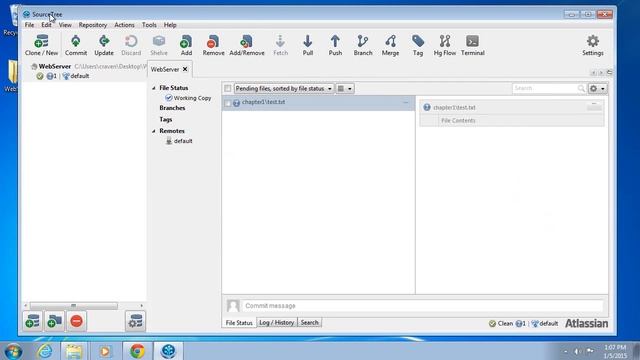Screen dimensions: 640x360
Task: Open the Hg Flow tool
Action: [x=444, y=45]
